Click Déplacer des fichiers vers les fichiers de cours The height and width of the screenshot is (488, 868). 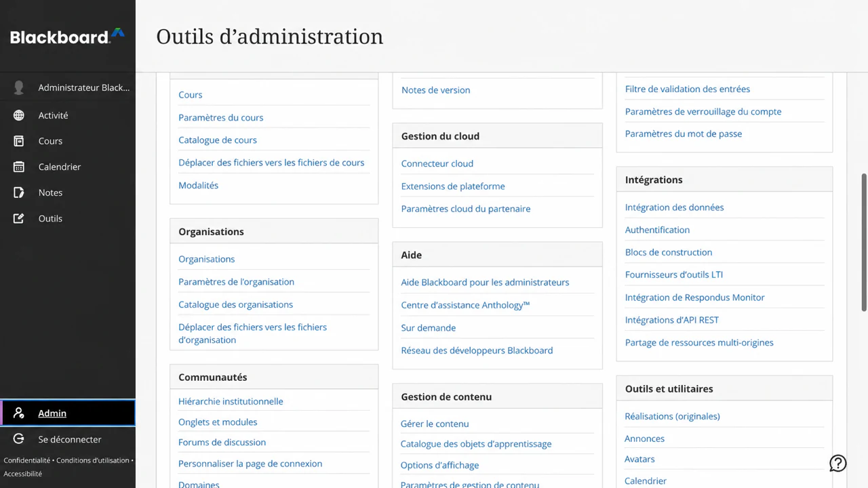[271, 163]
